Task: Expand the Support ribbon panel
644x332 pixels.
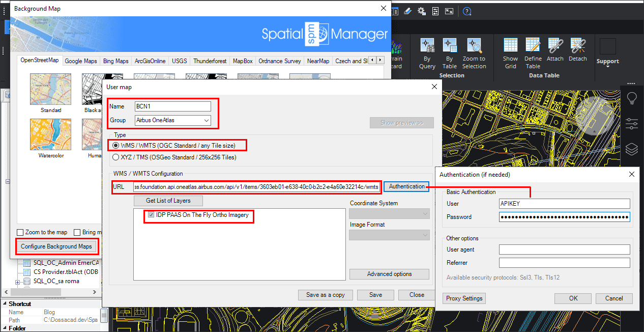Action: point(608,65)
